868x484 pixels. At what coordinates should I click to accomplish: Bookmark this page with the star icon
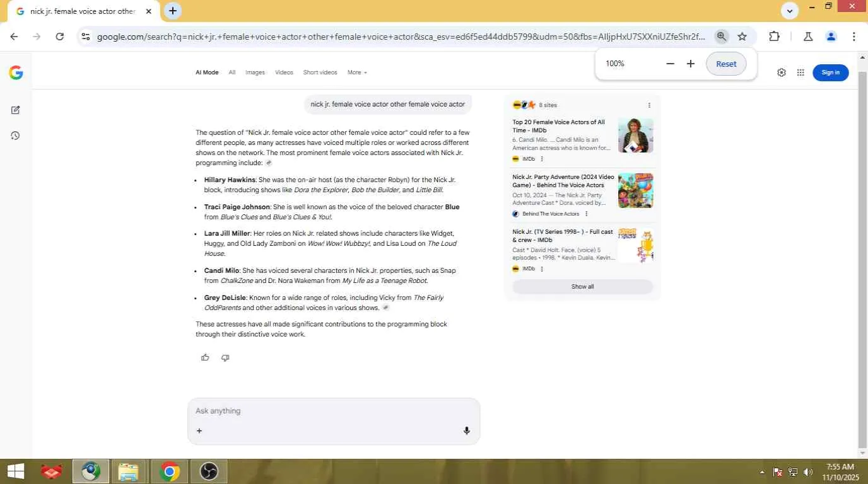click(x=742, y=37)
